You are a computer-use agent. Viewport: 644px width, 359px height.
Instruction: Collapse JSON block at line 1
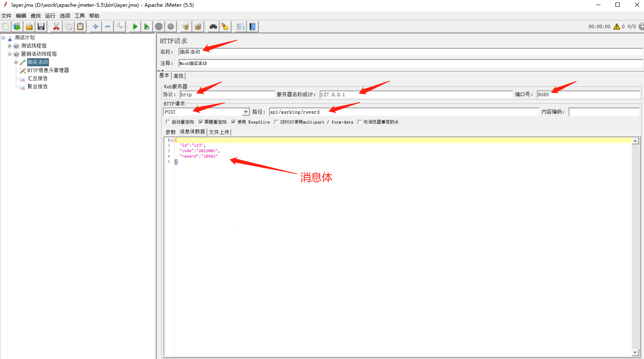click(172, 140)
